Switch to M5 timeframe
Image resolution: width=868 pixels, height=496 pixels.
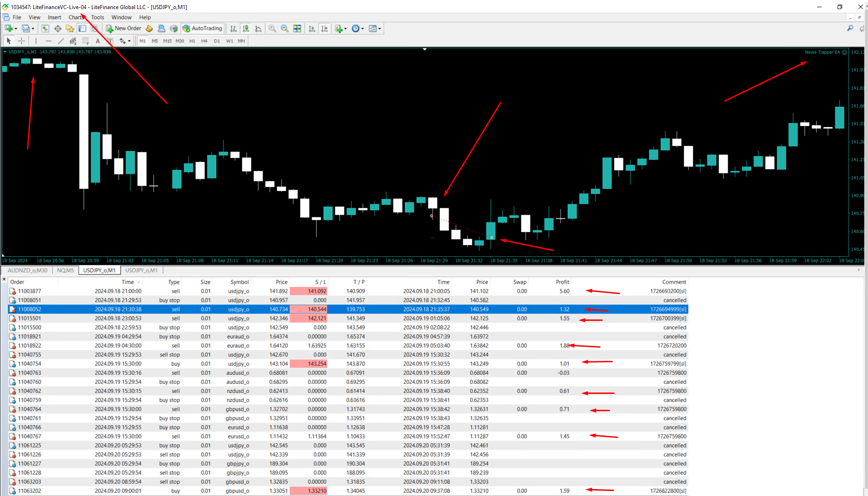(x=155, y=41)
